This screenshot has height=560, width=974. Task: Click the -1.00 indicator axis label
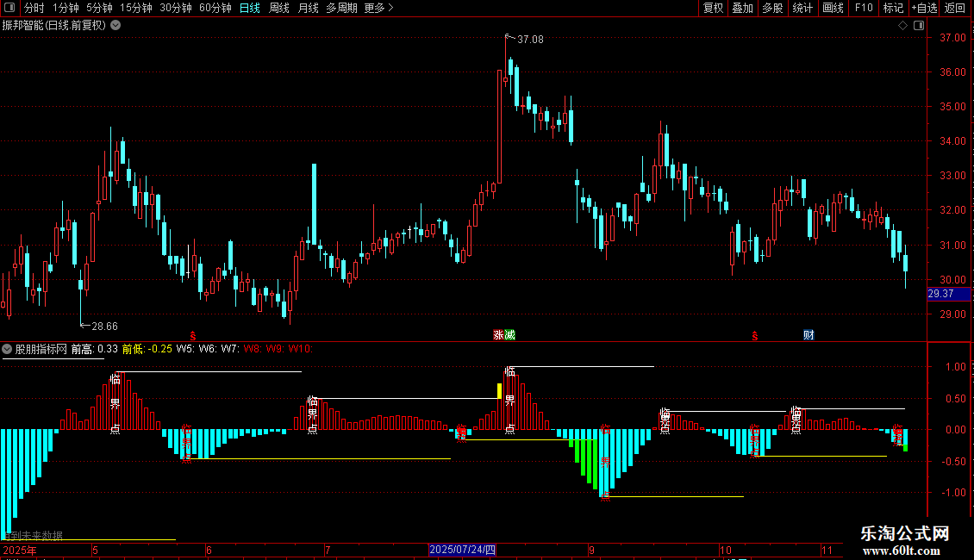[x=952, y=492]
